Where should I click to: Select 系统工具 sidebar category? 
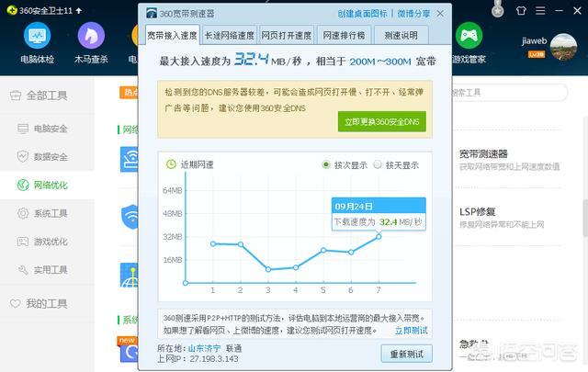(x=47, y=213)
